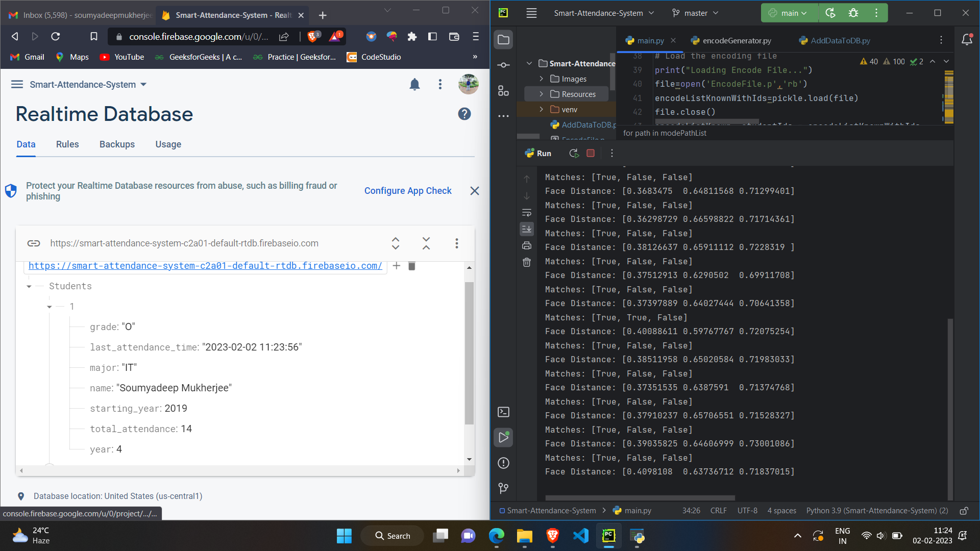Image resolution: width=980 pixels, height=551 pixels.
Task: Bookmark the current browser page
Action: pos(94,36)
